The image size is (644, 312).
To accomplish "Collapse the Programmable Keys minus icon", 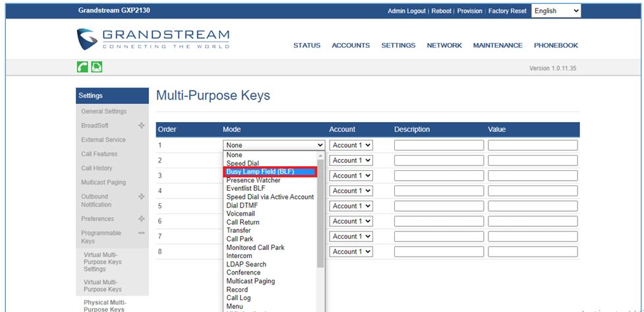I will point(141,233).
